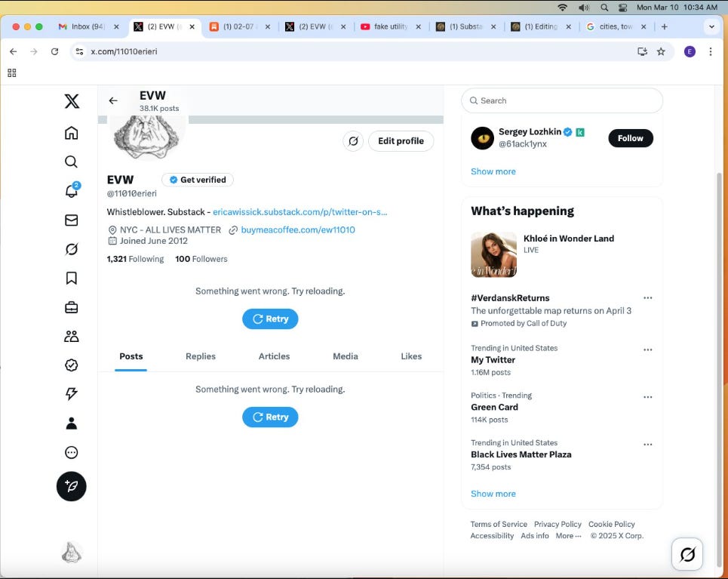
Task: Click the upper Retry button
Action: coord(270,319)
